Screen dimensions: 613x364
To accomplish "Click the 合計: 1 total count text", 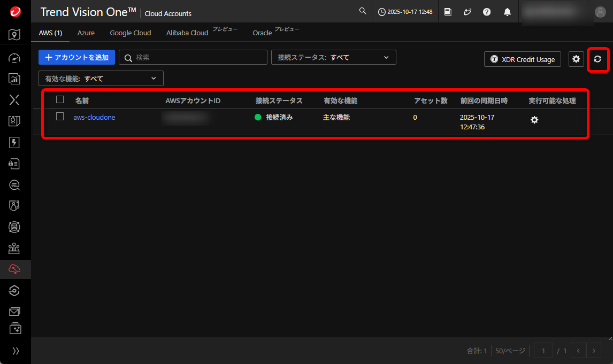I will 477,351.
